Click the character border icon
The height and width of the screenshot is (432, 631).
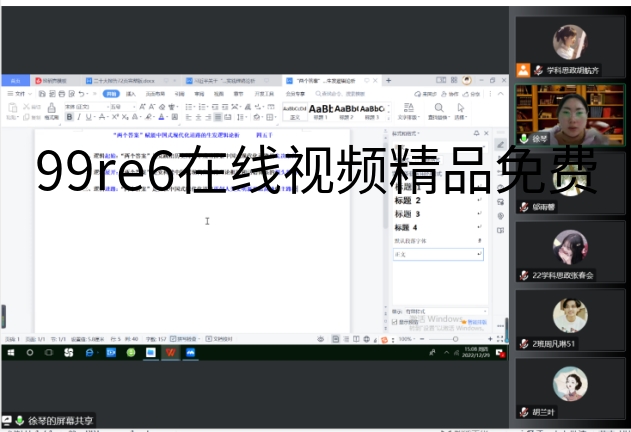coord(175,117)
